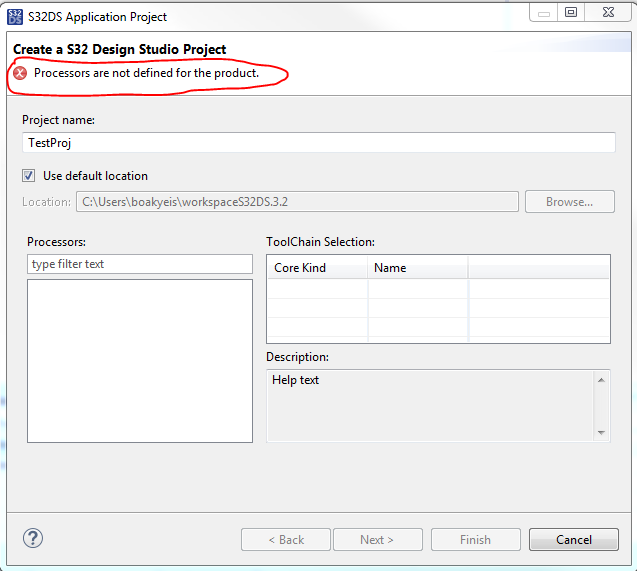This screenshot has width=637, height=571.
Task: Click in the Project name field
Action: pos(318,143)
